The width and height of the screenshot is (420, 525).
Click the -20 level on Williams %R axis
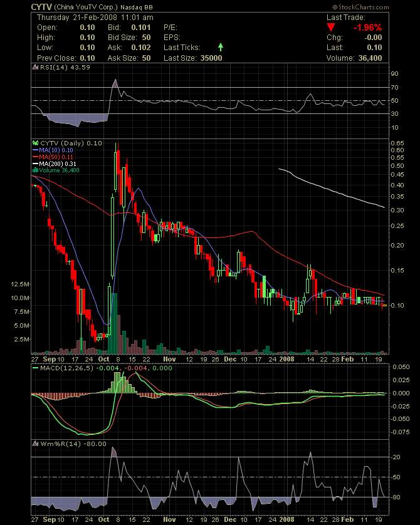pyautogui.click(x=396, y=457)
